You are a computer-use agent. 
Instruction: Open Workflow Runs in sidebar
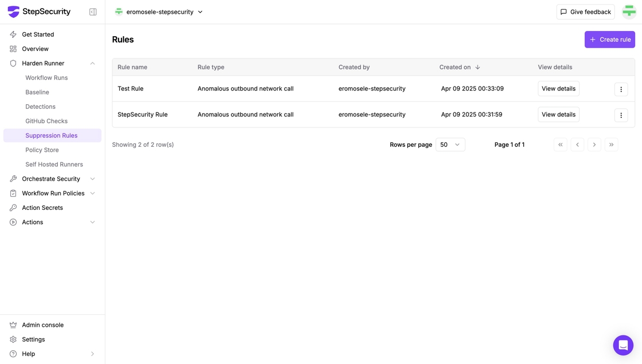pyautogui.click(x=46, y=78)
